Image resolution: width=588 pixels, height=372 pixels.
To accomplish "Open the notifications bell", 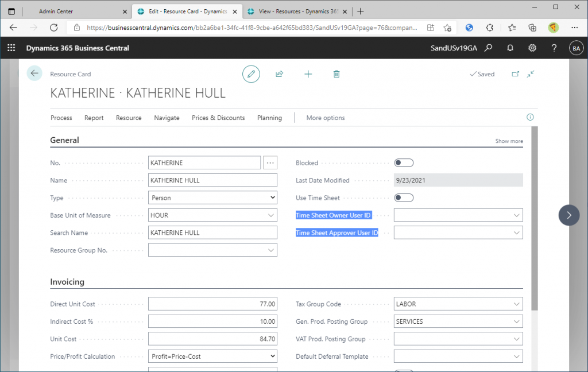I will pyautogui.click(x=510, y=48).
